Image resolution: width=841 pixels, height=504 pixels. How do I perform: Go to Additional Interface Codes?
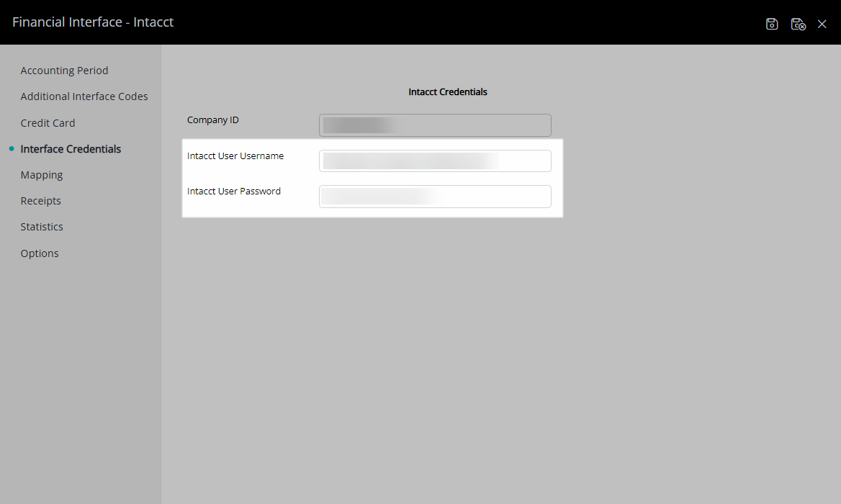click(x=84, y=96)
